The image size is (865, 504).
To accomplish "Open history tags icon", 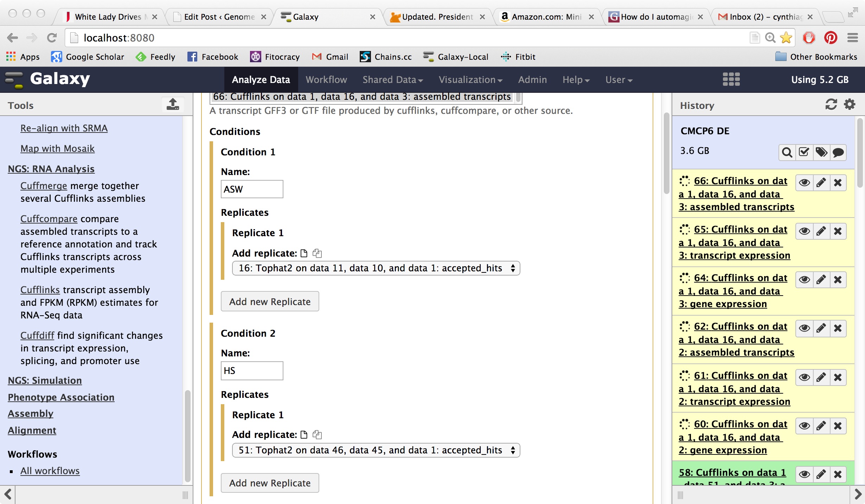I will tap(821, 152).
